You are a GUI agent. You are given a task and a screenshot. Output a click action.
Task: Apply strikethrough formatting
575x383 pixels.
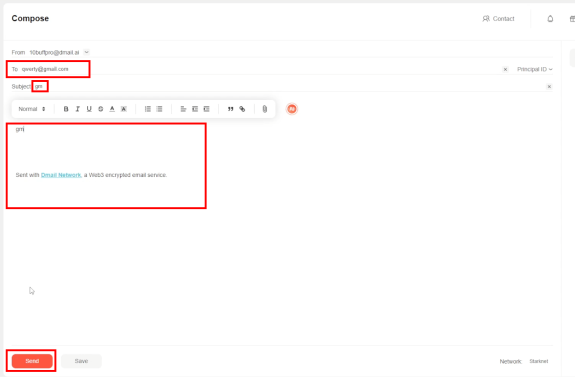100,109
